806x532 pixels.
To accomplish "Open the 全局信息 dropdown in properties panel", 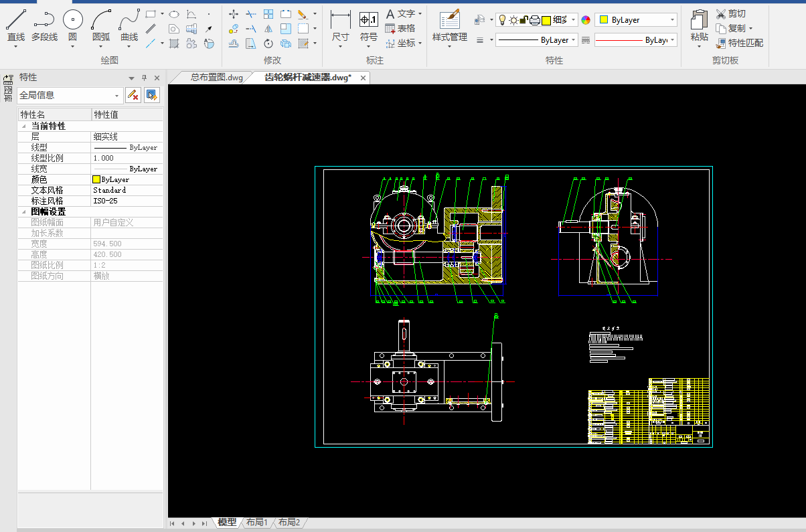I will [x=117, y=96].
